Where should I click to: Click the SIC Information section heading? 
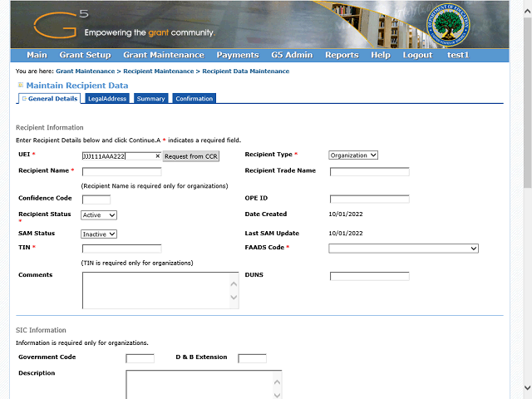click(41, 330)
